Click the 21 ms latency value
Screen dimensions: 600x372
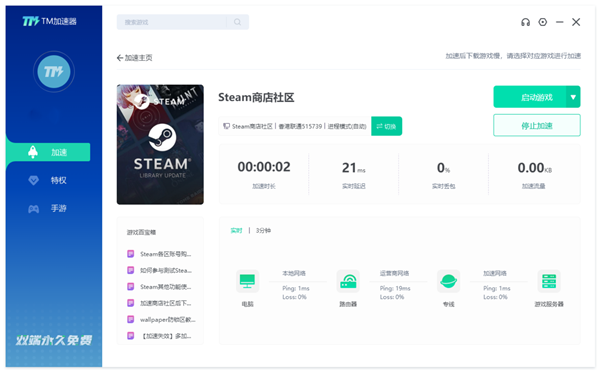click(x=354, y=168)
